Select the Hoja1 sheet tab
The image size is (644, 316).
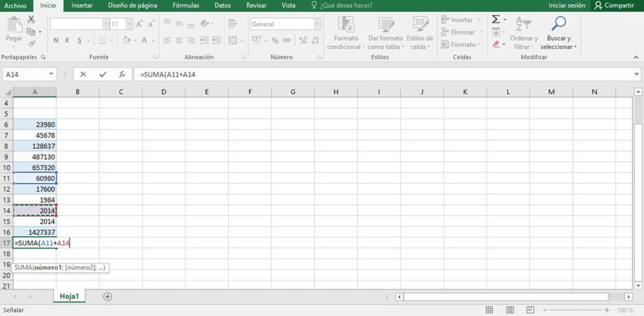click(x=69, y=296)
